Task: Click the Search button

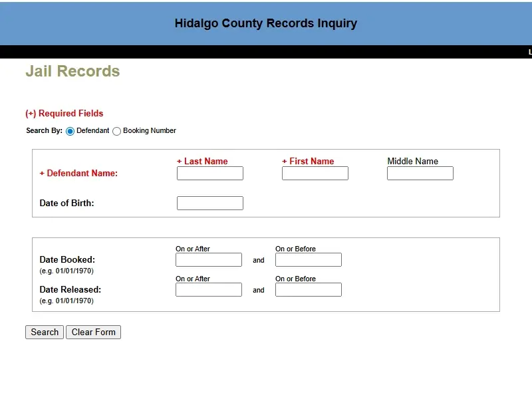Action: click(44, 332)
